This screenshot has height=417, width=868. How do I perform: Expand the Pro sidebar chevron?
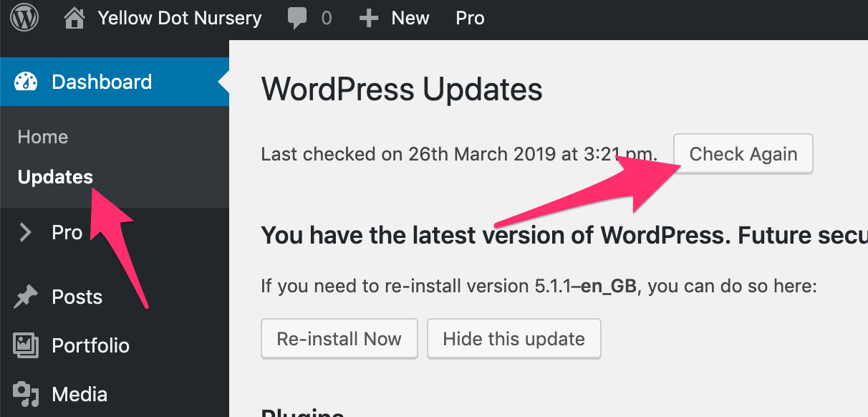26,233
